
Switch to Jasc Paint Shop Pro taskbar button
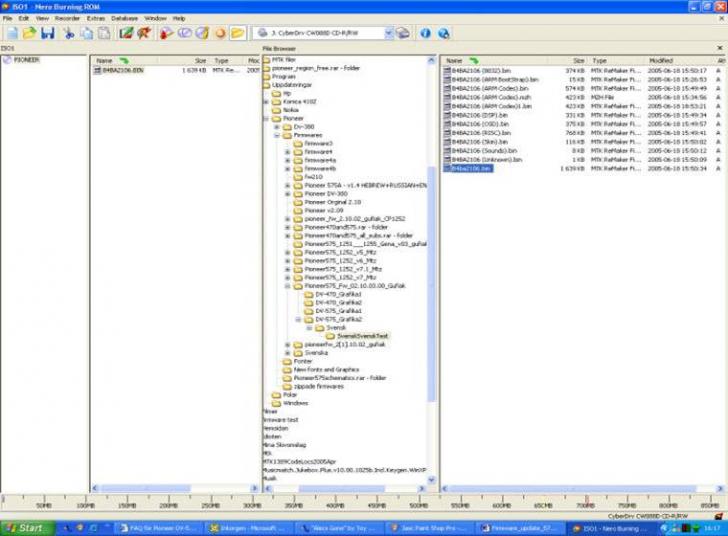click(430, 527)
